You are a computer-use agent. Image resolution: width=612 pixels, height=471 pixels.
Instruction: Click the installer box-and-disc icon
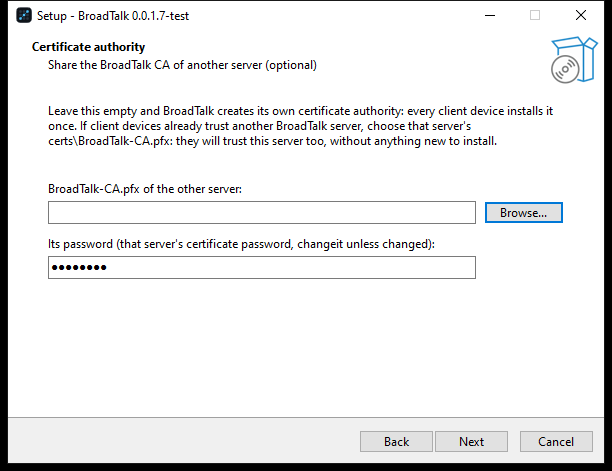coord(574,60)
